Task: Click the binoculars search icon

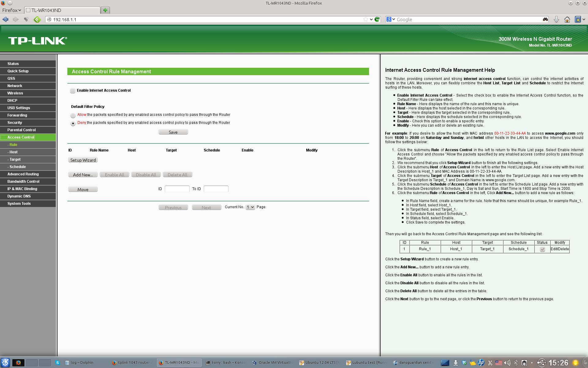Action: pyautogui.click(x=545, y=19)
